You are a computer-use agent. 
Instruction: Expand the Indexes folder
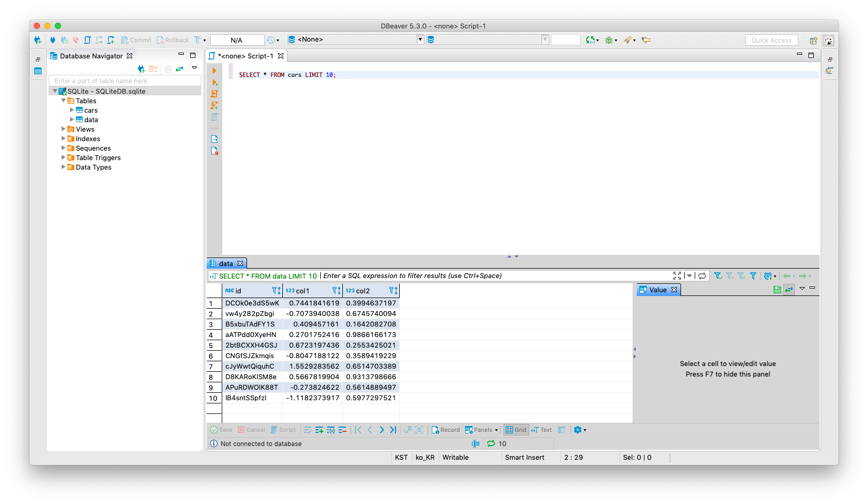pyautogui.click(x=63, y=139)
